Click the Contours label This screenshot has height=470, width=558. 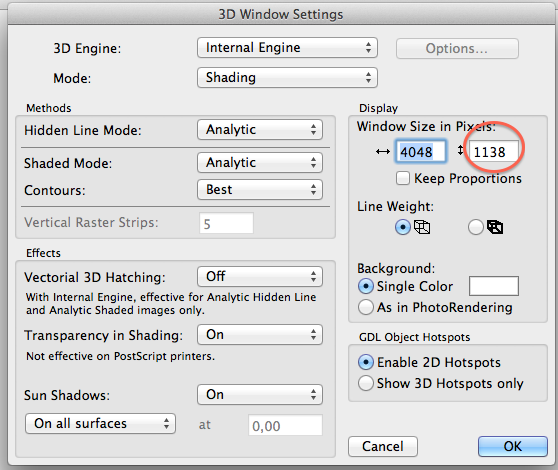click(55, 190)
